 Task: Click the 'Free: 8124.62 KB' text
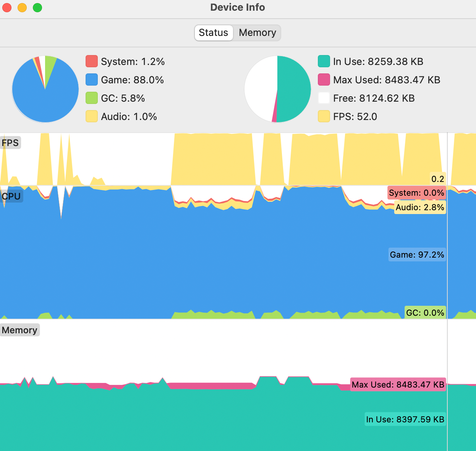coord(374,98)
